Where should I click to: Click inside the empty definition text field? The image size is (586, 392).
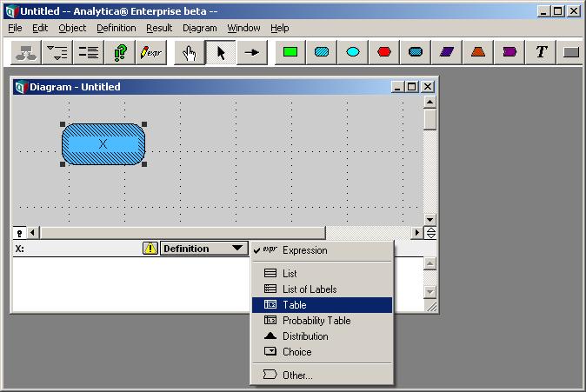tap(130, 284)
